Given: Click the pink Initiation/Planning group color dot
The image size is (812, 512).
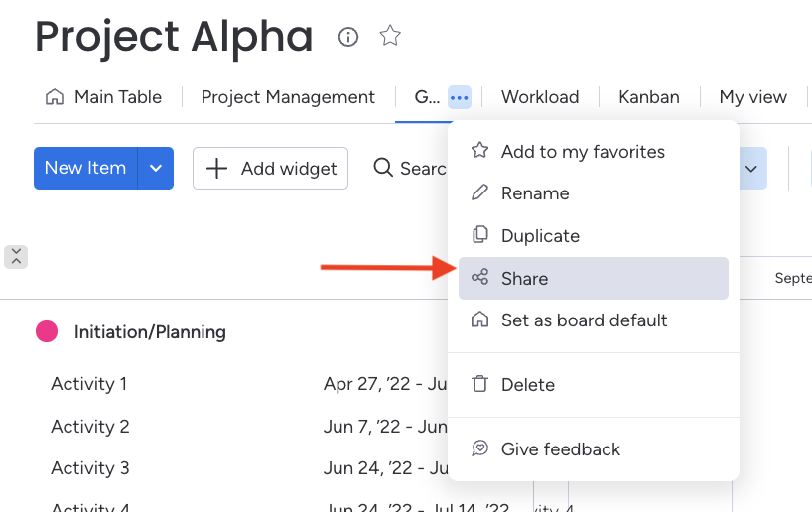Looking at the screenshot, I should [47, 332].
